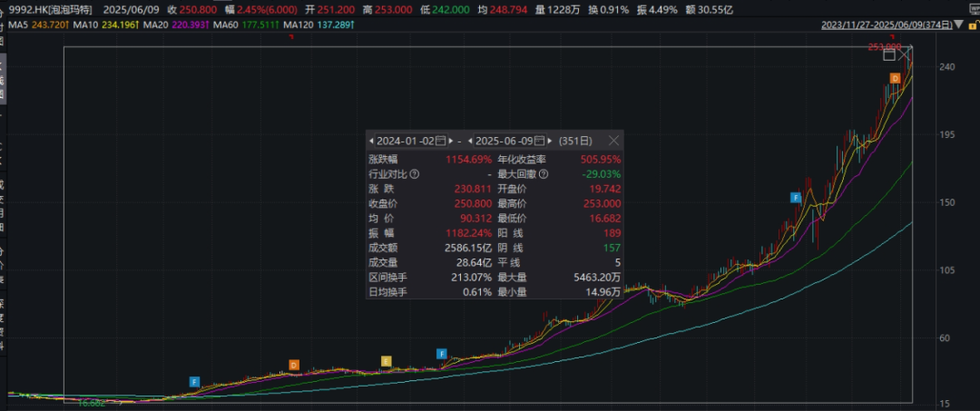Click the orange D marker near the chart peak
980x411 pixels.
pyautogui.click(x=895, y=79)
